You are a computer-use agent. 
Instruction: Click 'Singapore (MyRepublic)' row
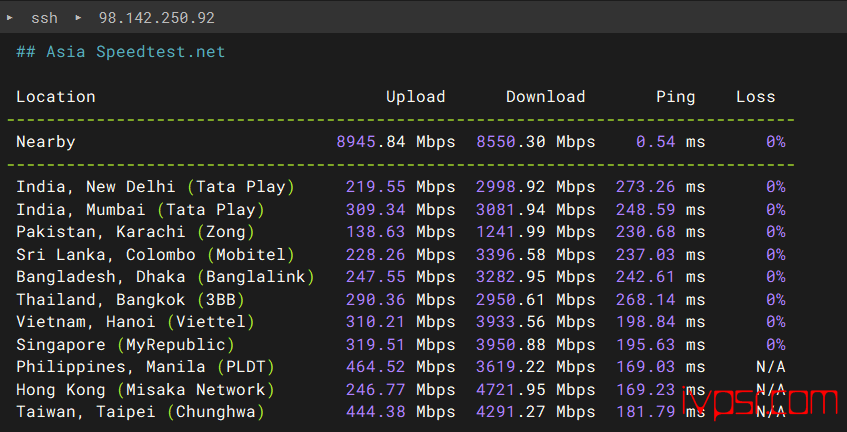(x=401, y=345)
